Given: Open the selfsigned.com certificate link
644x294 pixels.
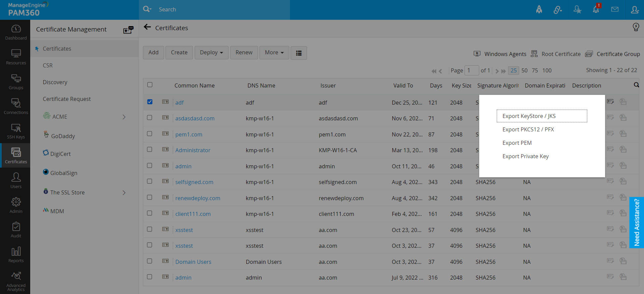Looking at the screenshot, I should click(x=194, y=182).
